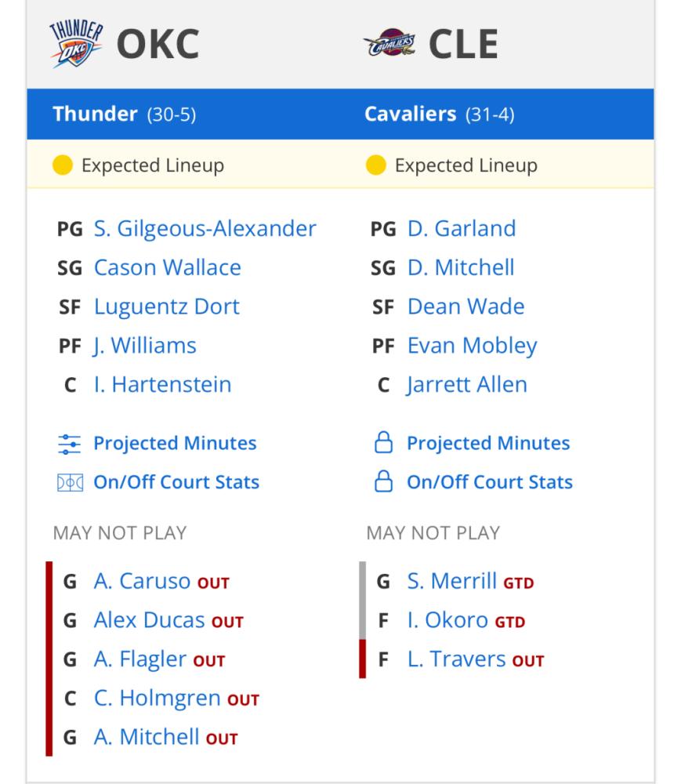The image size is (681, 784).
Task: View I. Hartenstein player profile
Action: (x=163, y=385)
